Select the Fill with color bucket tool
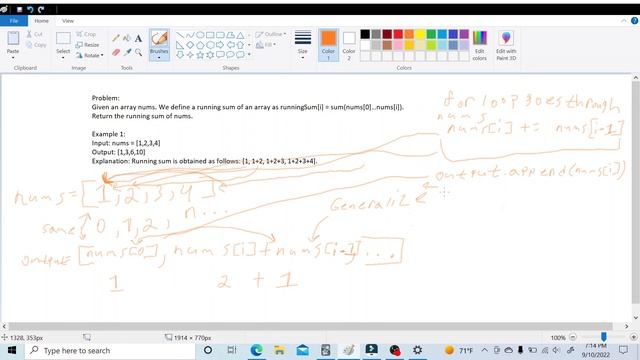The width and height of the screenshot is (640, 360). 127,38
